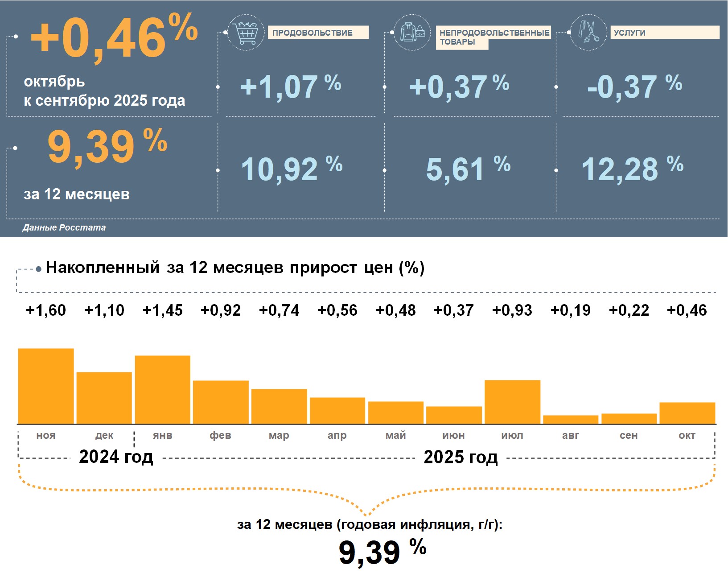The image size is (728, 573).
Task: Select the ПРОДОВОЛЬСТВИЕ category label
Action: pos(318,33)
